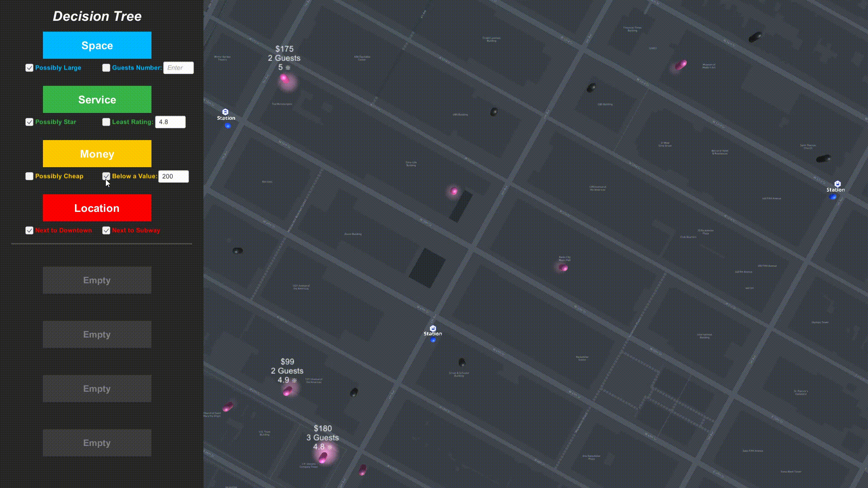Select the pink listing marker priced $99
This screenshot has height=488, width=868.
[x=288, y=391]
